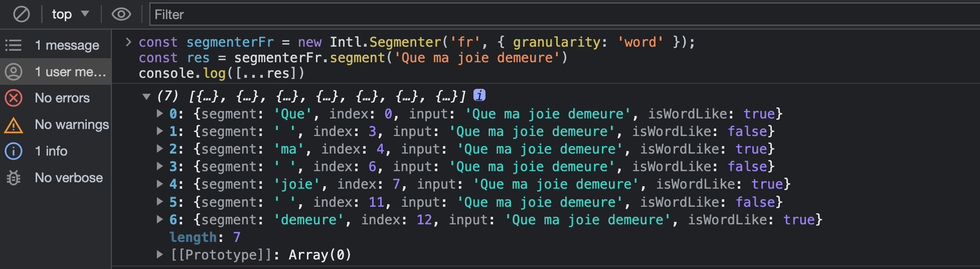980x269 pixels.
Task: Select the 'No verbose' sidebar filter
Action: (55, 178)
